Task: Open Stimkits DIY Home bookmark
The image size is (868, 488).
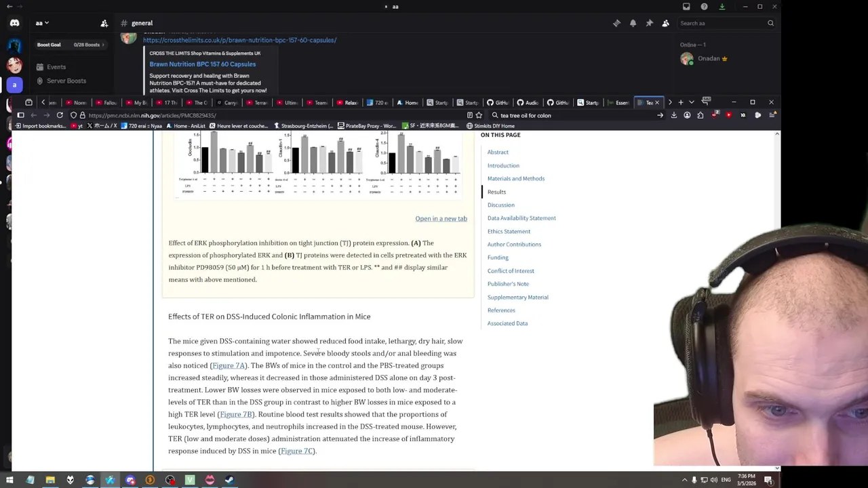Action: tap(490, 126)
